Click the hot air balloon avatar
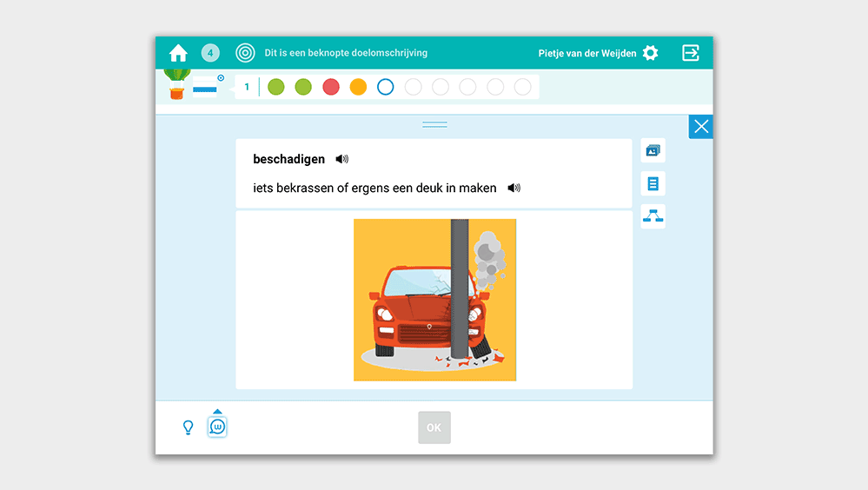Screen dimensions: 868x490 coord(177,85)
